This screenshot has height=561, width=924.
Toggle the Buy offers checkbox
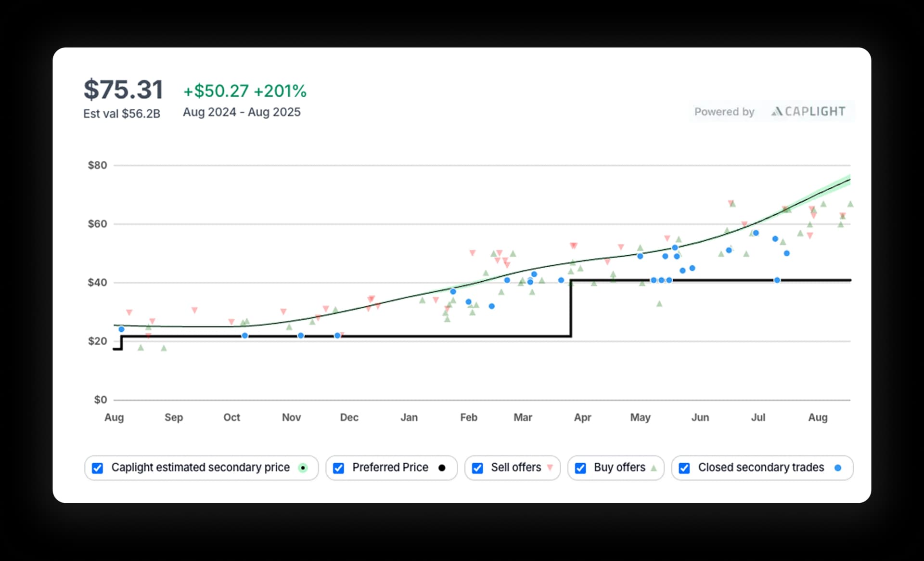(x=580, y=468)
